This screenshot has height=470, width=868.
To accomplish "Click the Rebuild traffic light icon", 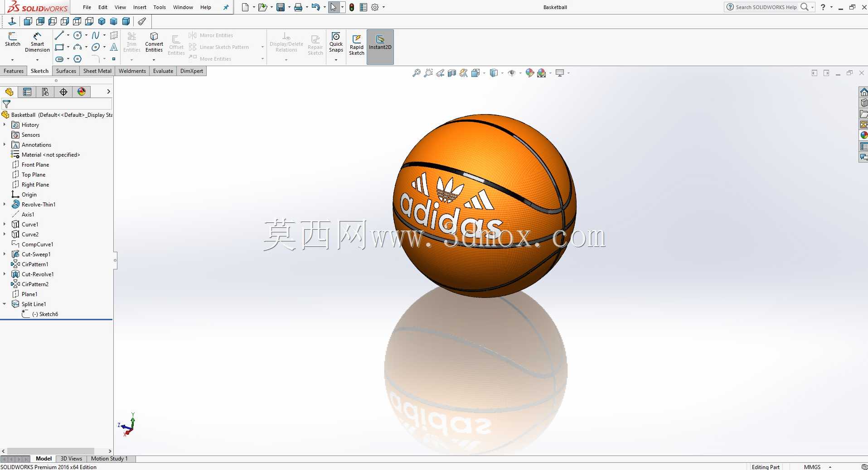I will pos(352,7).
